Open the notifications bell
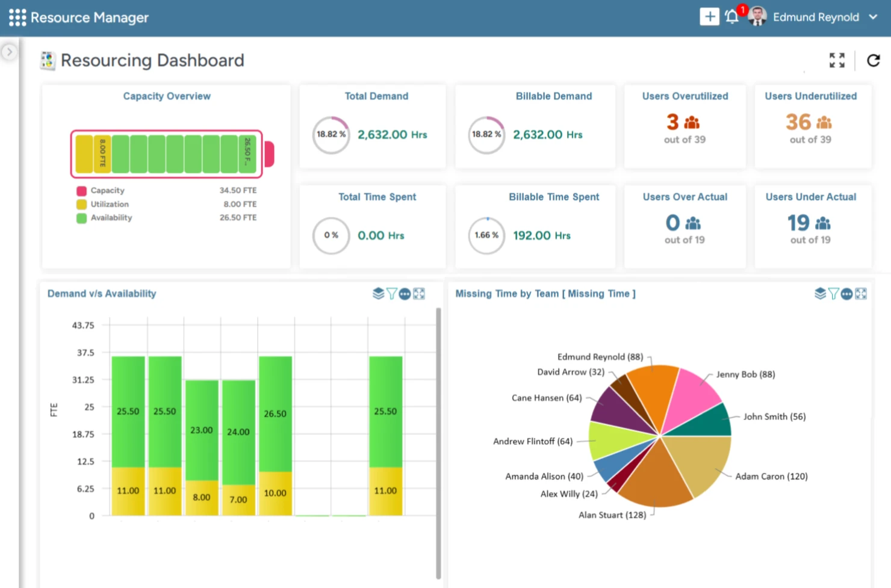Viewport: 891px width, 588px height. click(731, 17)
